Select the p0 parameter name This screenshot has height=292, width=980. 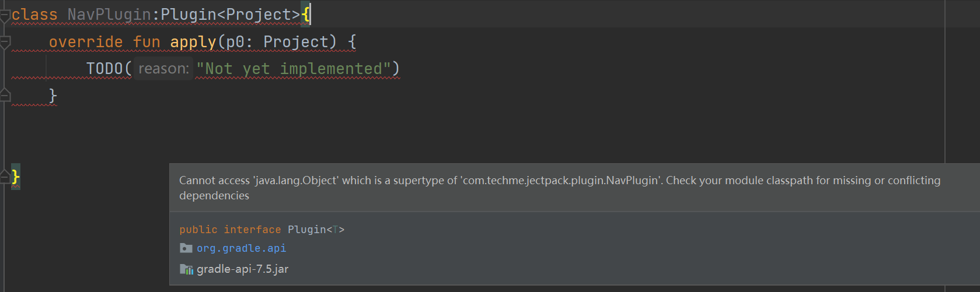(235, 42)
